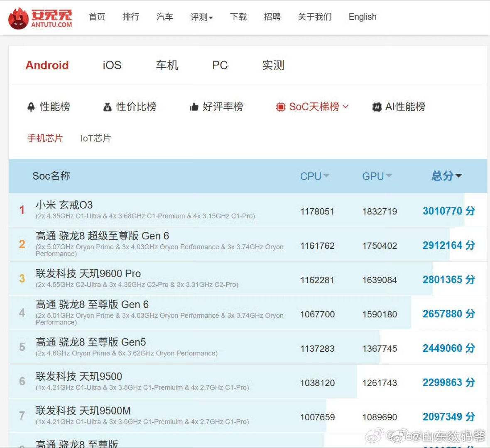Screen dimensions: 490x448
Task: Select the Android tab
Action: [x=47, y=65]
